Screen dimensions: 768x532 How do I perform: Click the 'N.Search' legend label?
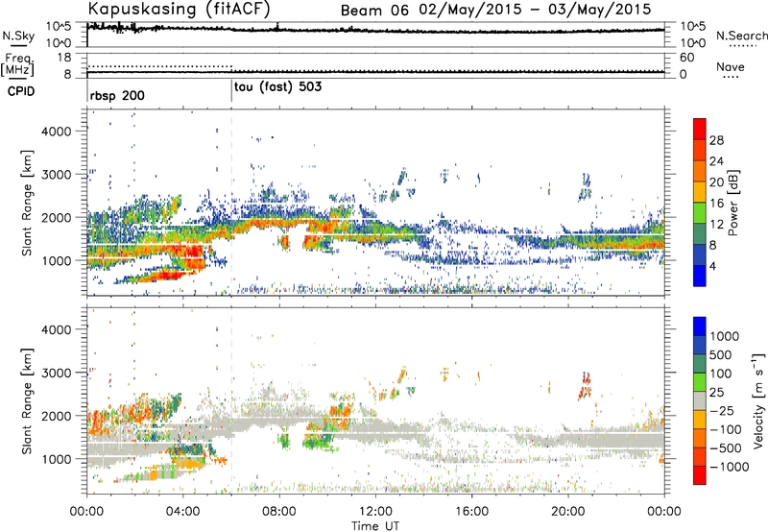[x=741, y=36]
